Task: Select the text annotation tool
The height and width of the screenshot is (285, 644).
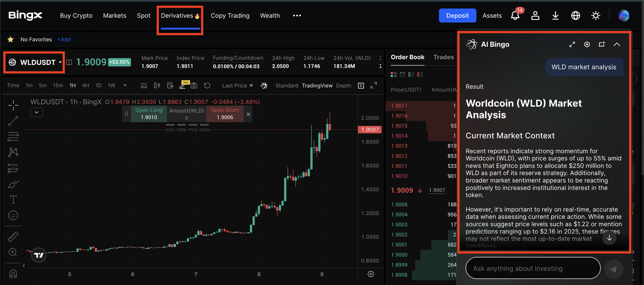Action: (x=14, y=200)
